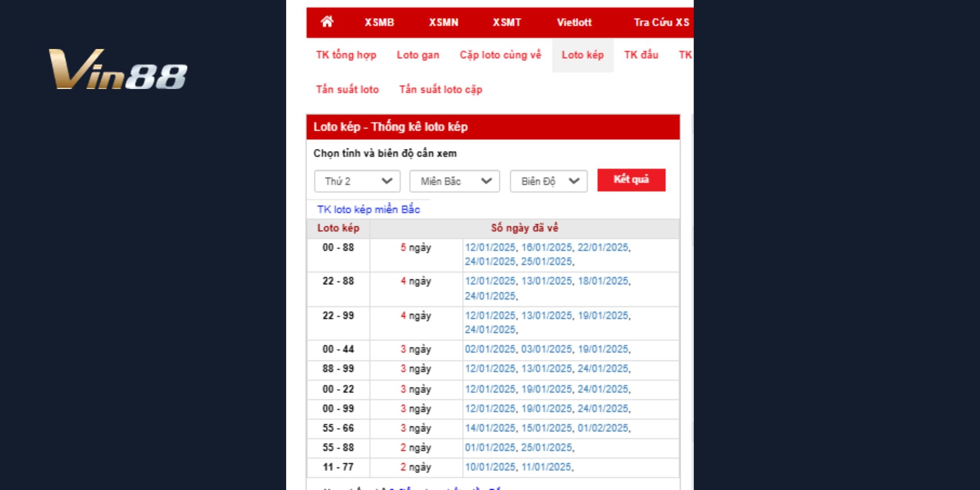Switch to Cặp loto cùng về tab

pos(500,55)
